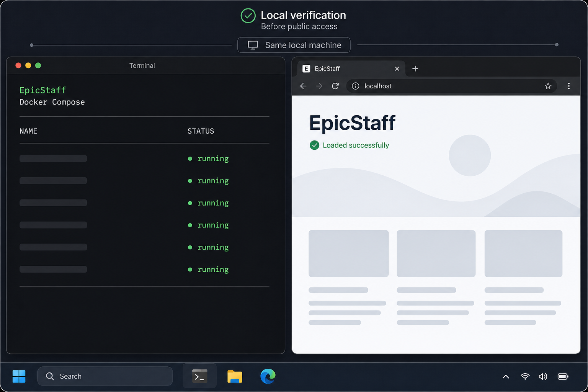Viewport: 588px width, 392px height.
Task: Open a new browser tab
Action: (x=415, y=69)
